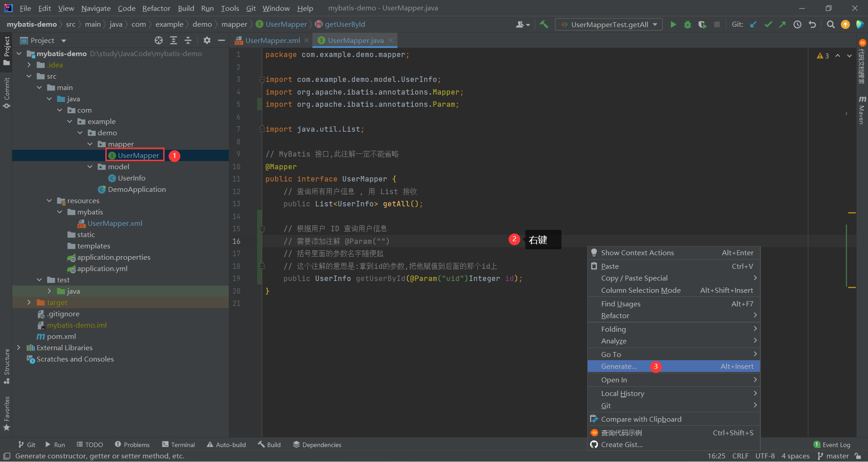The width and height of the screenshot is (868, 462).
Task: Open Search Everywhere magnifier icon
Action: coord(830,24)
